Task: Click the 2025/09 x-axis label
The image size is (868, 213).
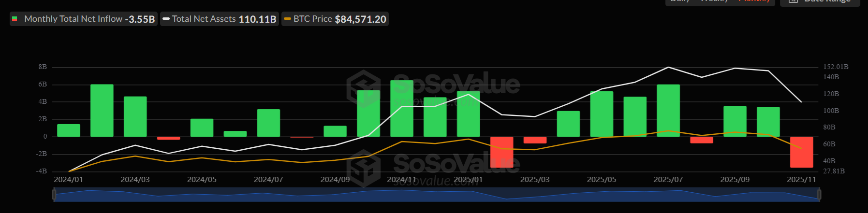Action: (x=735, y=180)
